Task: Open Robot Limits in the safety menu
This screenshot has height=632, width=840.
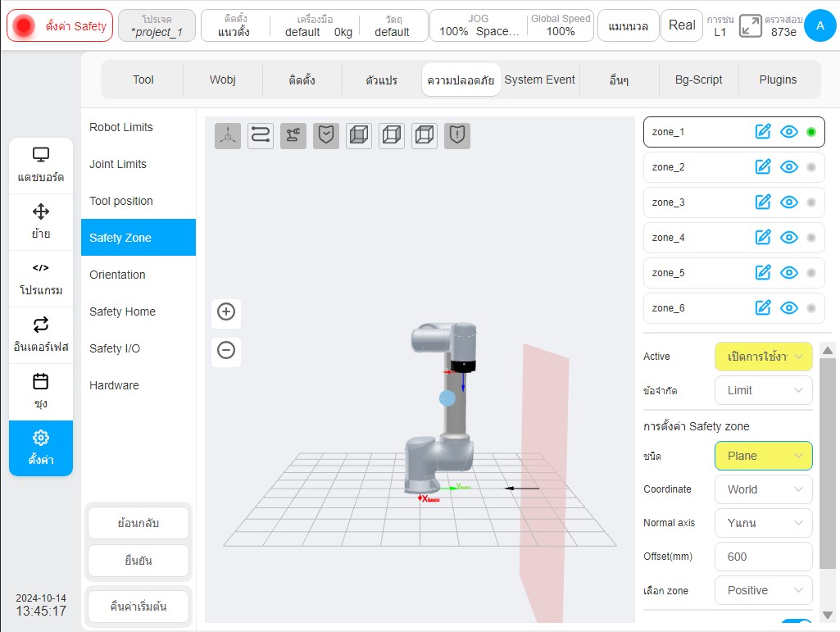Action: pyautogui.click(x=138, y=127)
